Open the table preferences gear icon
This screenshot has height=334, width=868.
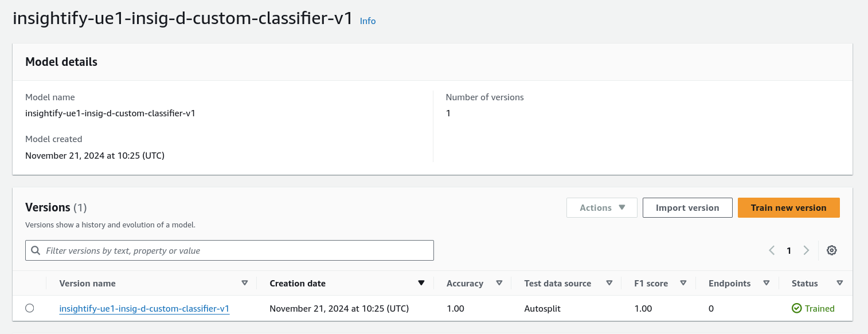pos(831,250)
